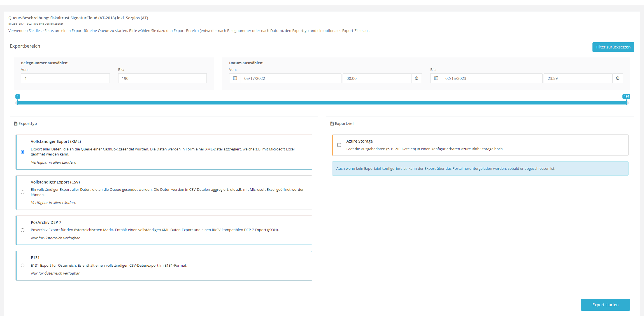Click the Queue-Beschreibung heading text
Screen dimensions: 644x316
click(78, 18)
